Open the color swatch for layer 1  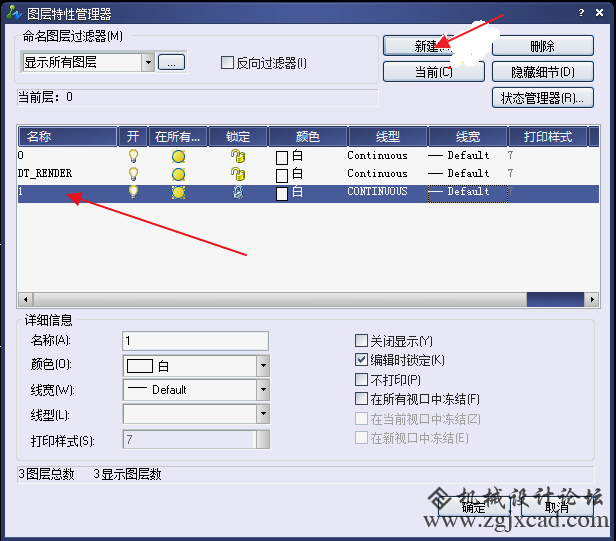[282, 194]
